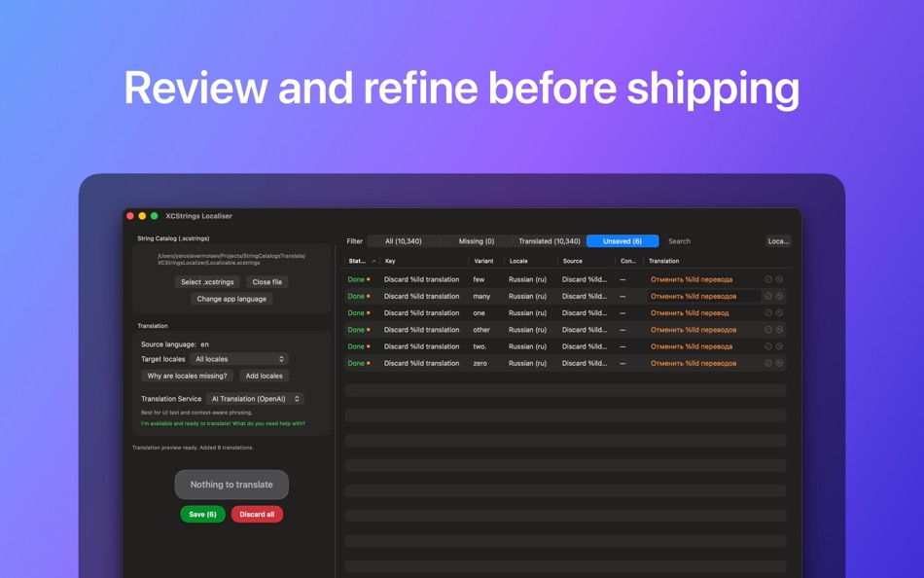Select the 'other' variant cell
The width and height of the screenshot is (924, 578).
pyautogui.click(x=481, y=330)
